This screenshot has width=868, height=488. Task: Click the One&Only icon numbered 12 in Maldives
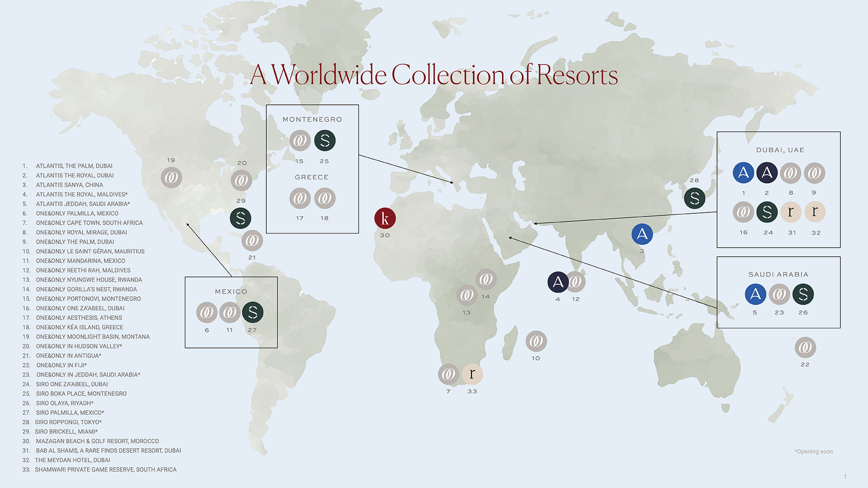pos(577,282)
